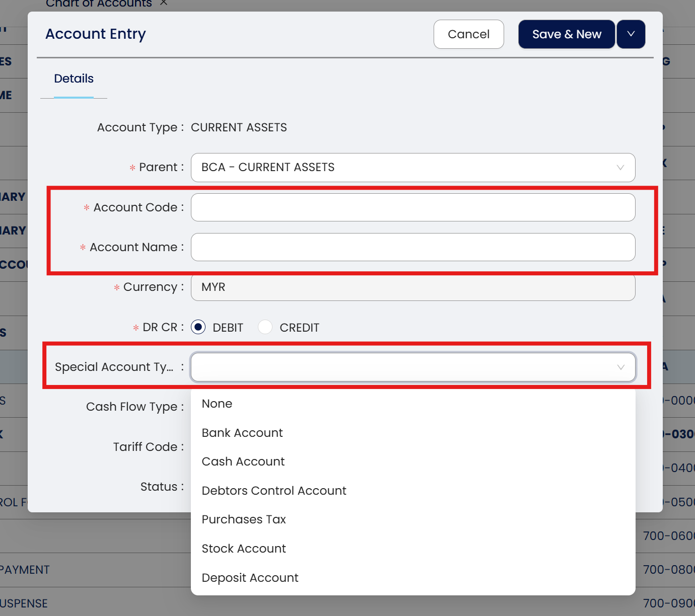This screenshot has height=616, width=695.
Task: Click the Cancel button
Action: 468,34
